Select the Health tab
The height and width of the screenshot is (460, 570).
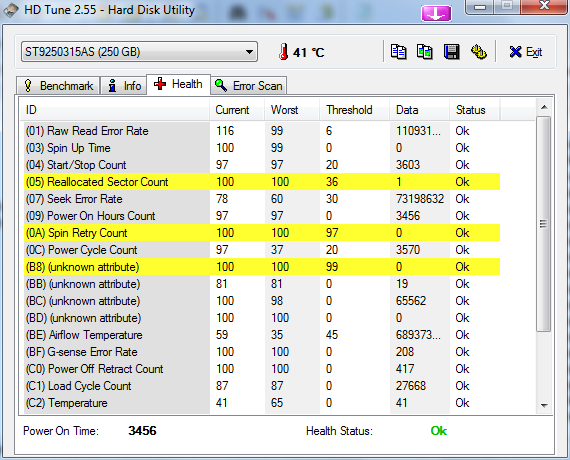pos(178,84)
